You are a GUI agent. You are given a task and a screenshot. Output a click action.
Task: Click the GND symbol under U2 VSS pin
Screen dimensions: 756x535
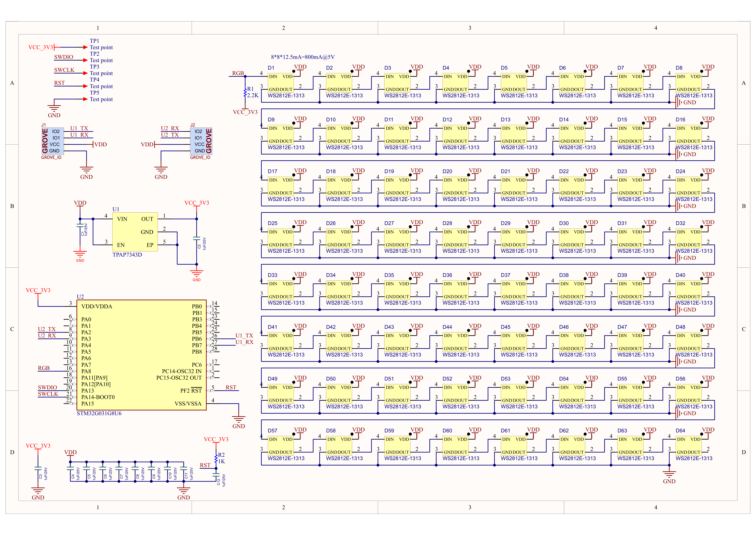point(239,421)
